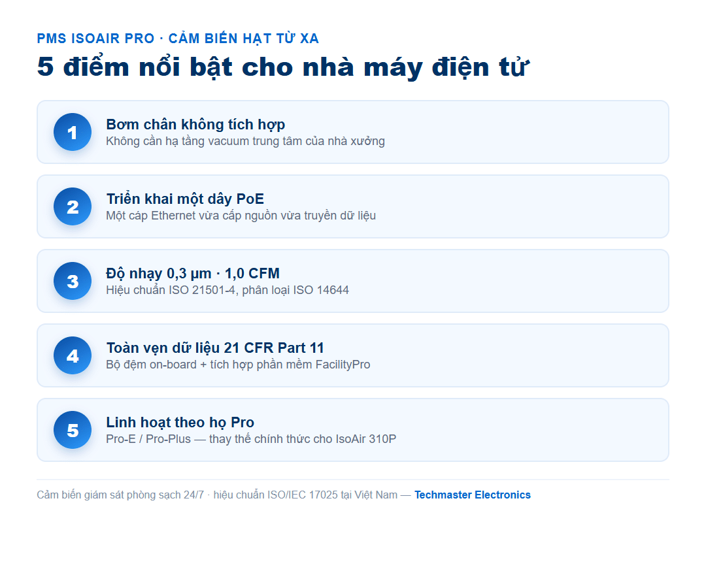This screenshot has height=588, width=706.
Task: Click the number 3 circle badge
Action: pyautogui.click(x=73, y=281)
